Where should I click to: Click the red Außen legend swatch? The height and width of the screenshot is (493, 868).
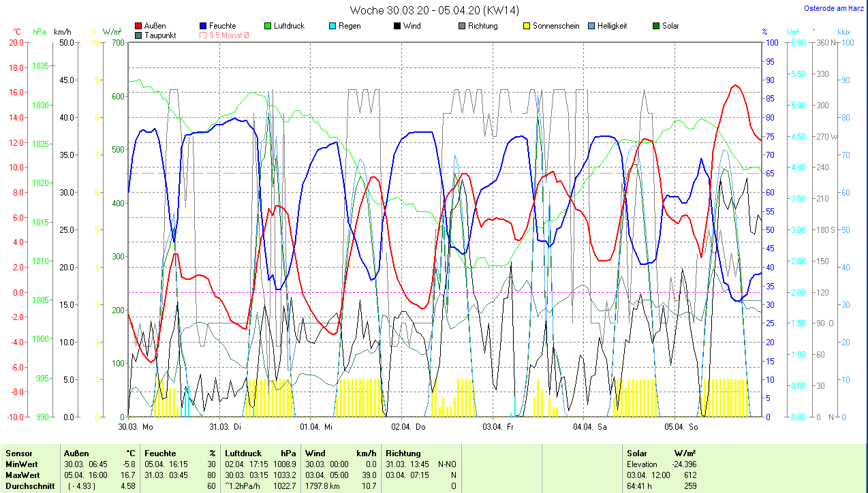point(138,26)
